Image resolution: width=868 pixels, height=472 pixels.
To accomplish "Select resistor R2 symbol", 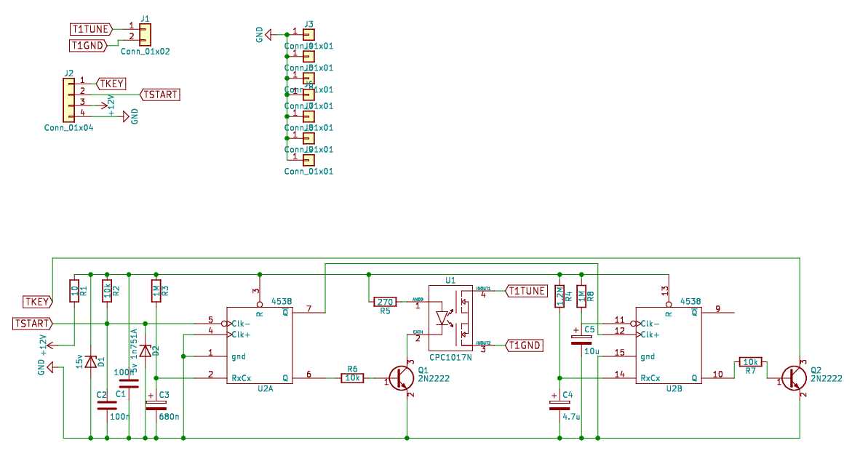I will (107, 290).
